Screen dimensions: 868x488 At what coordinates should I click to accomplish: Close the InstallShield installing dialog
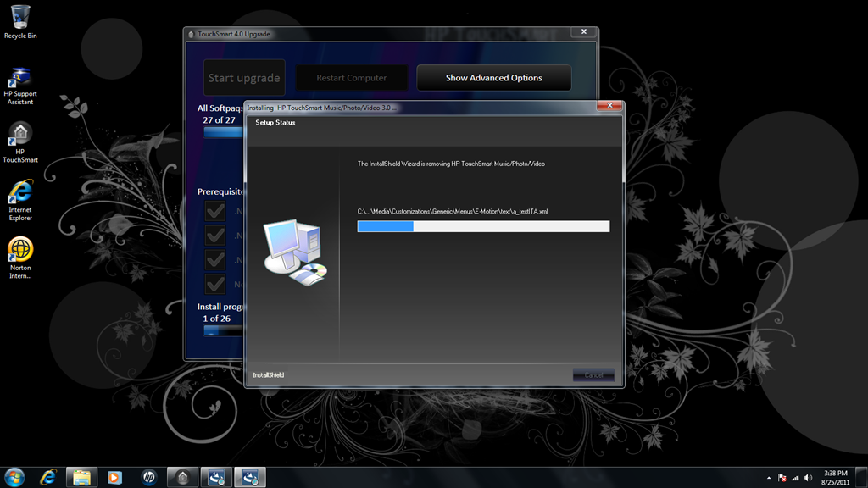coord(610,106)
